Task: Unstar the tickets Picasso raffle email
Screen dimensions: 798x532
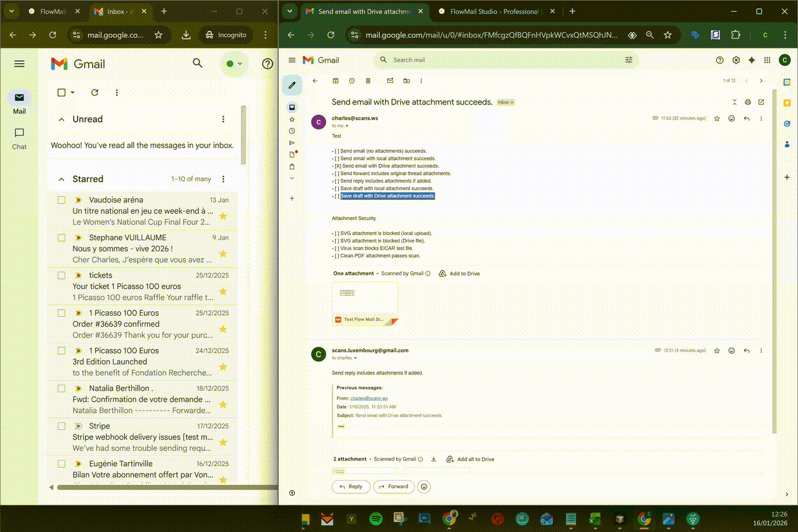Action: 223,292
